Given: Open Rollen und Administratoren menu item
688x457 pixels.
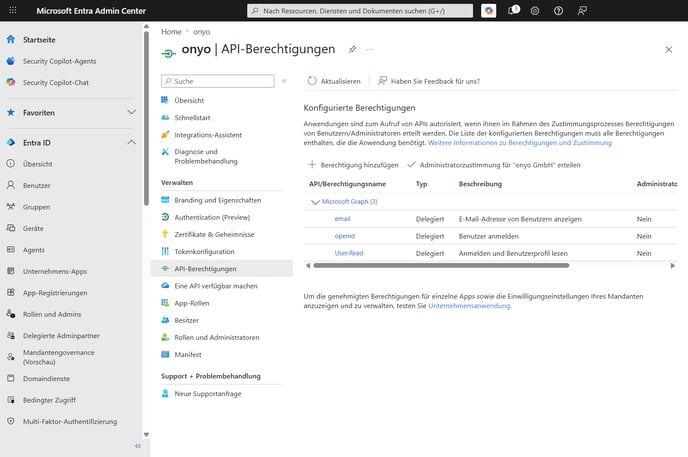Looking at the screenshot, I should (217, 337).
